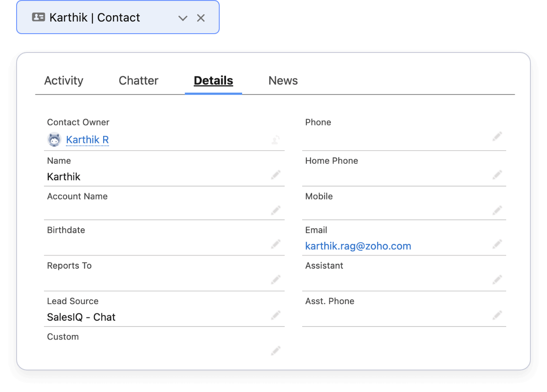Click the change owner icon beside Karthik R
This screenshot has height=392, width=547.
click(276, 140)
